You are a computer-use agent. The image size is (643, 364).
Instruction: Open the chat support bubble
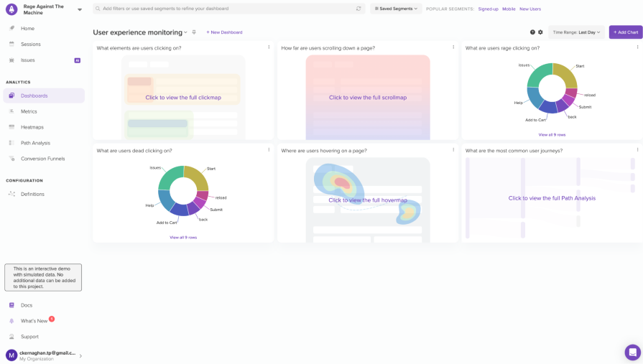[632, 352]
